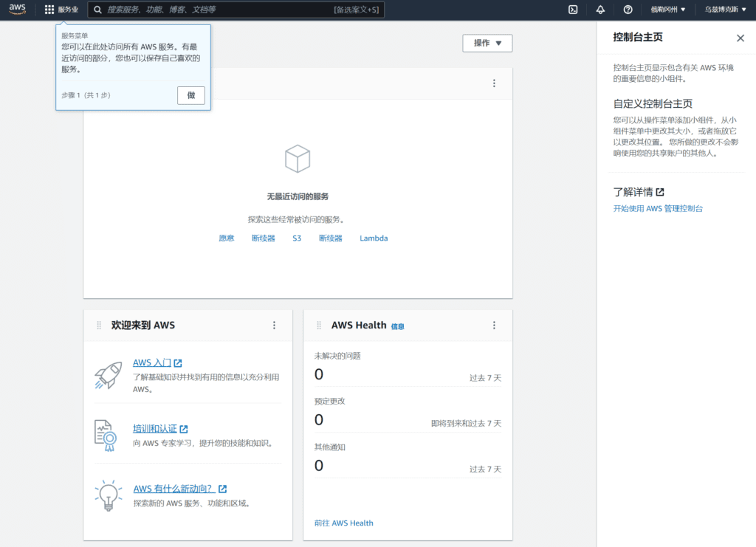This screenshot has height=547, width=756.
Task: Open the 操作 actions dropdown
Action: 487,43
